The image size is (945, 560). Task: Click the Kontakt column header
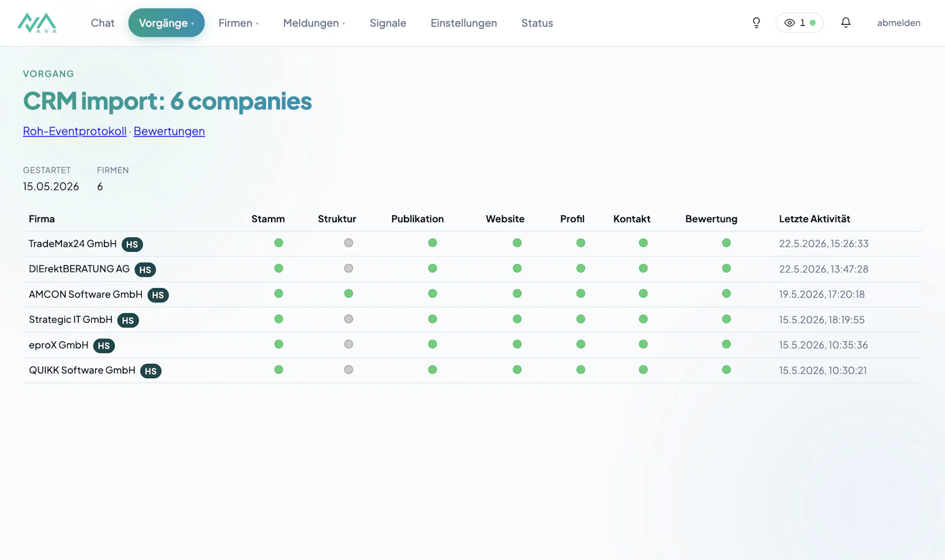pyautogui.click(x=632, y=219)
